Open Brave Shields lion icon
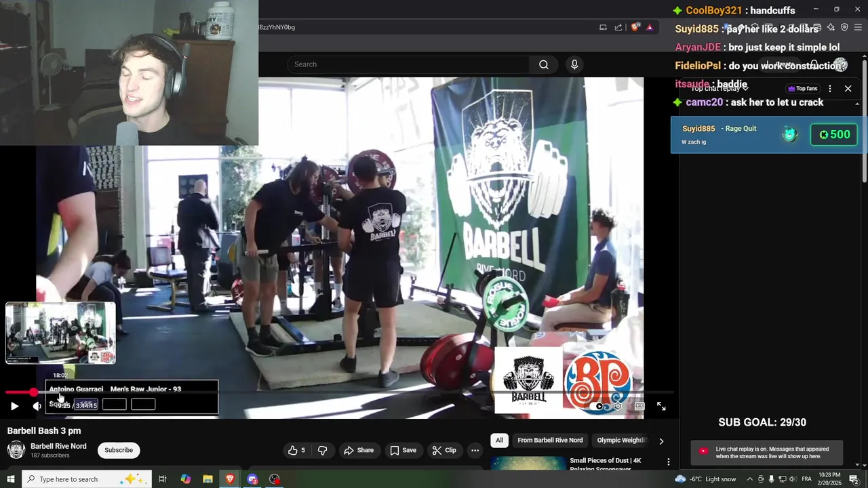868x488 pixels. [x=635, y=27]
